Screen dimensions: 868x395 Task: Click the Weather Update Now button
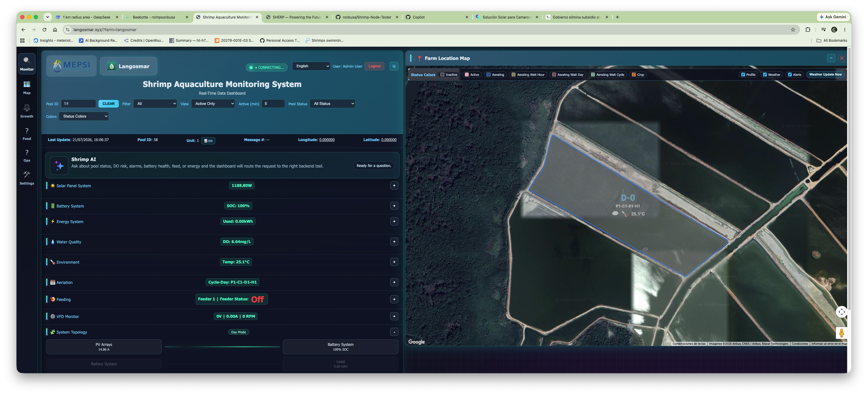[825, 75]
